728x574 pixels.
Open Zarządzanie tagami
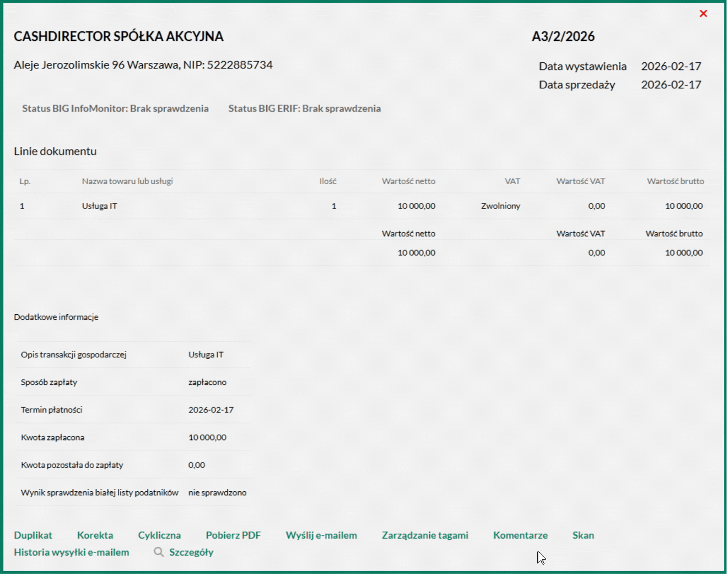425,535
